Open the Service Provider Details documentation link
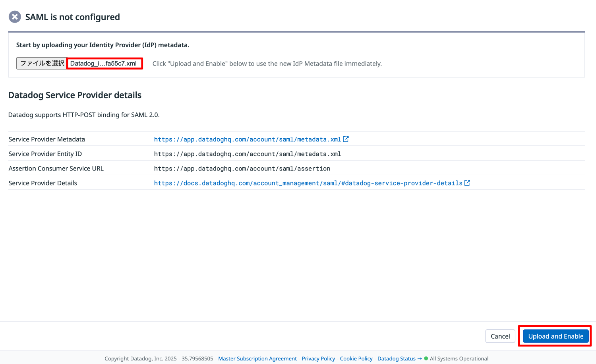Viewport: 596px width, 364px height. tap(308, 183)
